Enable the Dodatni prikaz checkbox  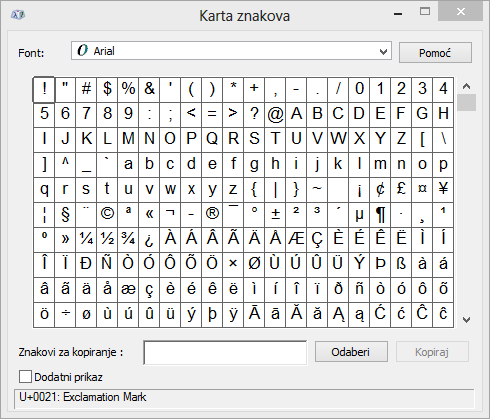click(x=25, y=377)
